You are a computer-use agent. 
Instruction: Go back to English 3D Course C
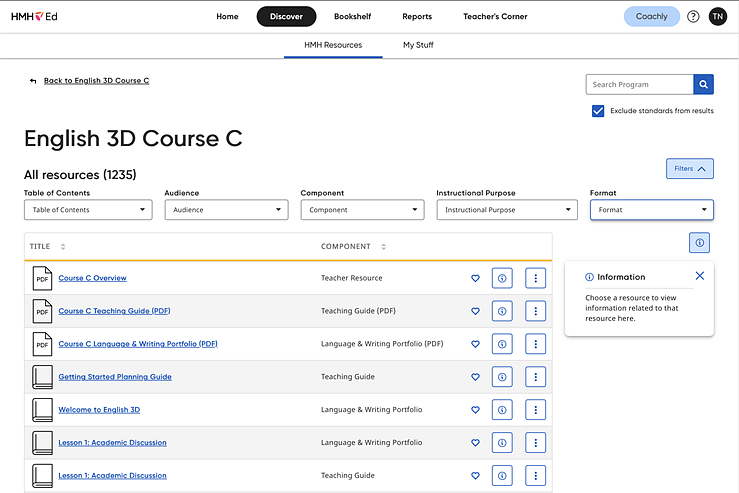tap(96, 81)
